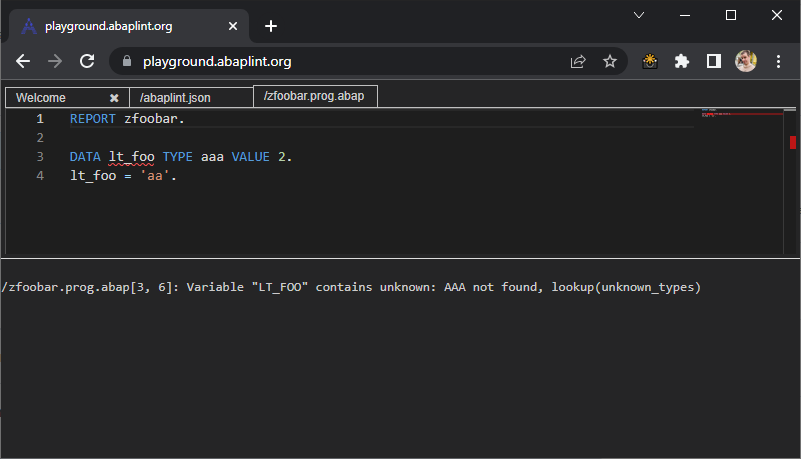Click the browser back arrow
The width and height of the screenshot is (801, 459).
[23, 62]
